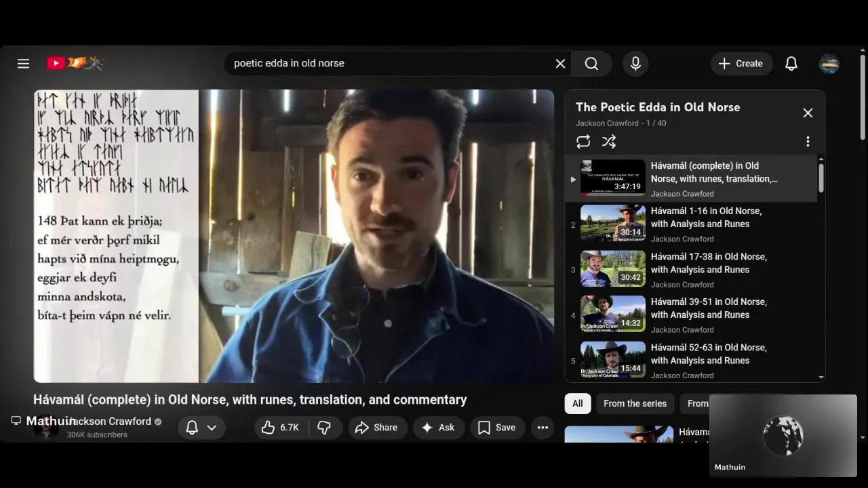The image size is (868, 488).
Task: Open subscription notification dropdown
Action: tap(201, 428)
